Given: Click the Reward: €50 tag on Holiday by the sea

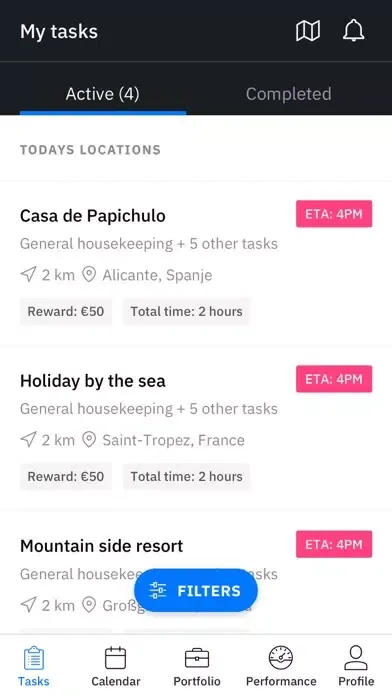Looking at the screenshot, I should point(66,476).
